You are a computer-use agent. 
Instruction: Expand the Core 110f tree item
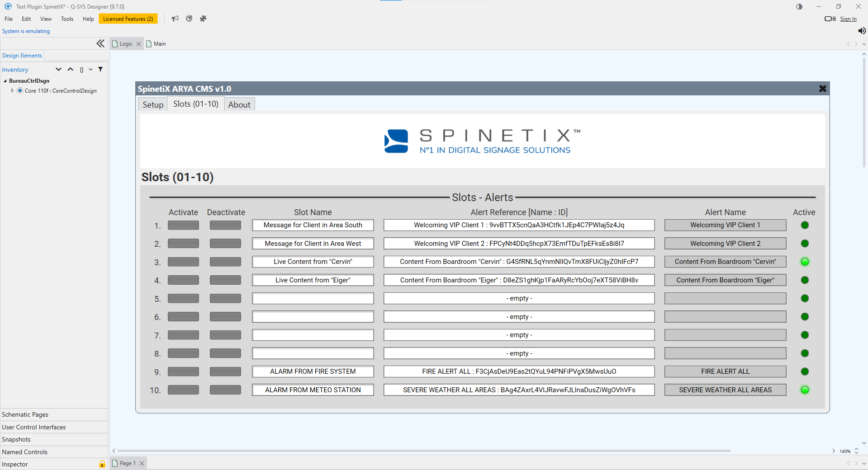click(12, 90)
